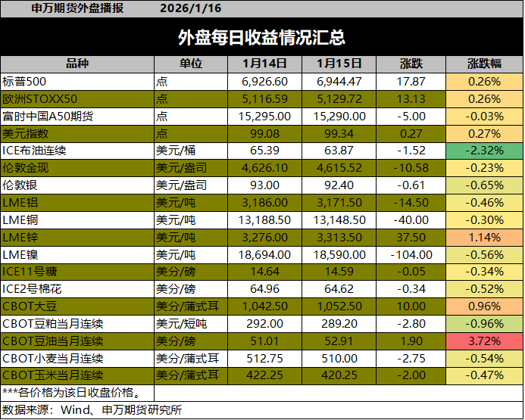Click value 52.91 for CBOT豆油
525x420 pixels.
click(339, 341)
